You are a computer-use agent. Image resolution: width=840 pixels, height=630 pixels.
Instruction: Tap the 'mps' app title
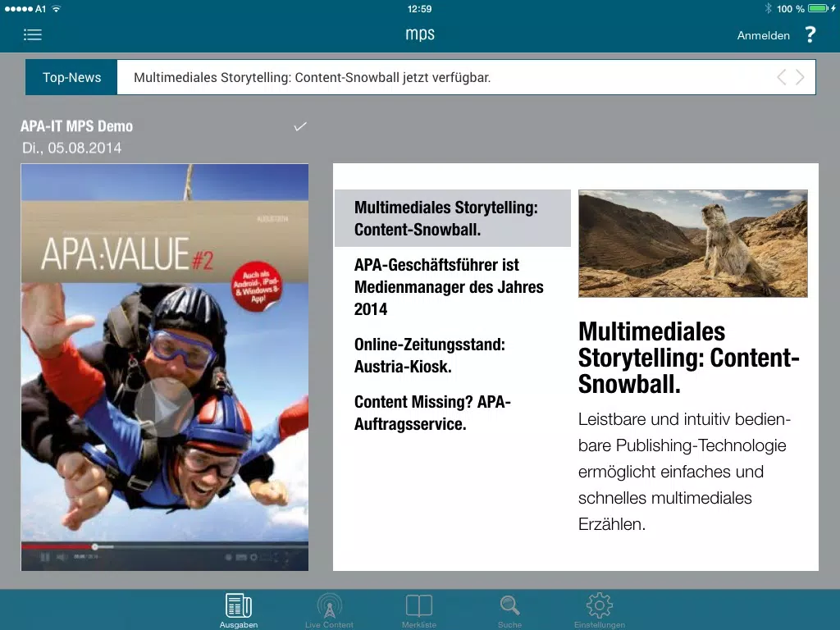click(420, 34)
